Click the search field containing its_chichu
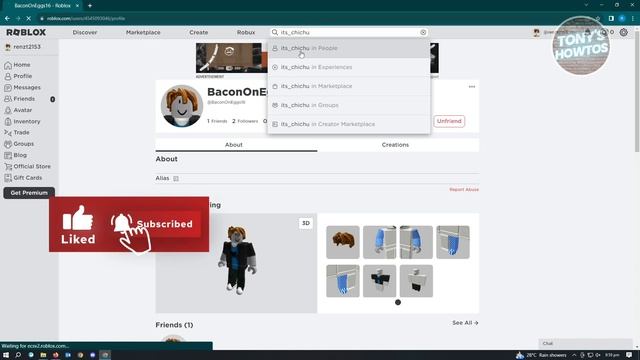Viewport: 640px width, 360px height. coord(349,32)
